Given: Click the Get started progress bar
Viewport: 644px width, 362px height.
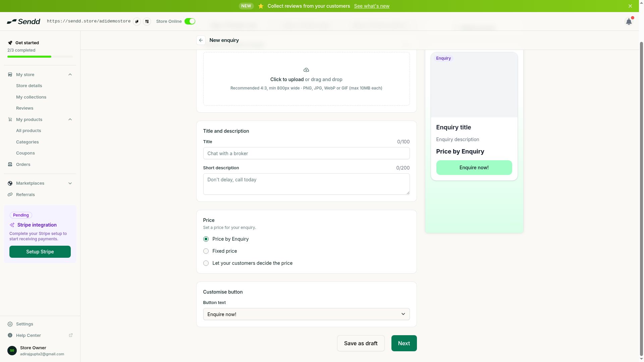Looking at the screenshot, I should (40, 57).
